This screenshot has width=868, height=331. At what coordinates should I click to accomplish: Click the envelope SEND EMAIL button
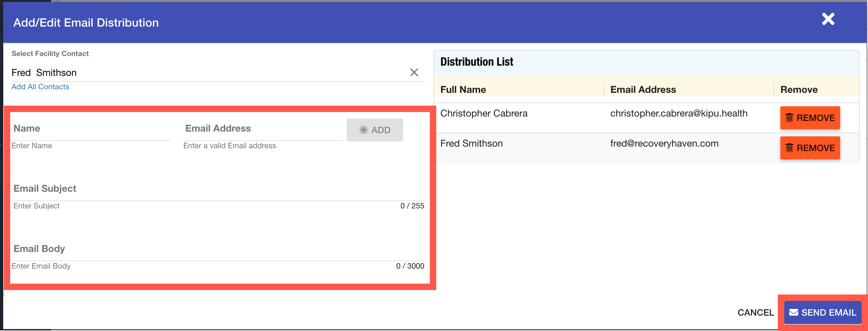coord(822,312)
